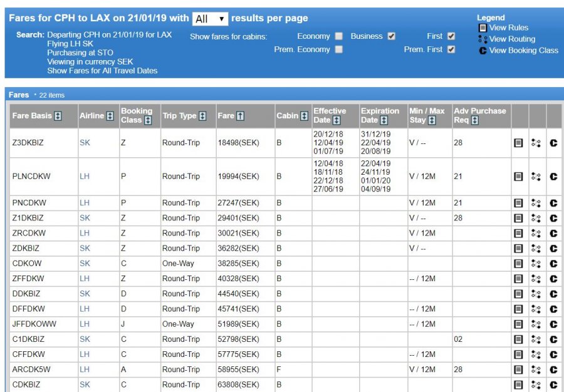View booking class for the ARCDK5W fare

[553, 369]
